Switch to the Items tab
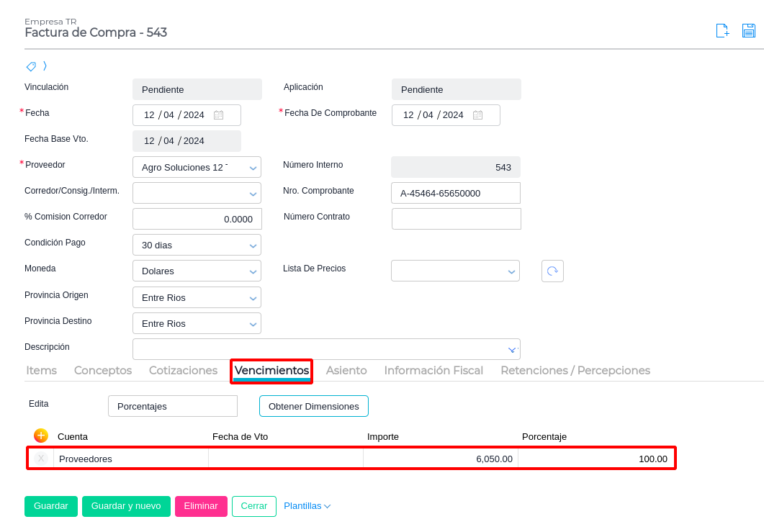 coord(41,371)
